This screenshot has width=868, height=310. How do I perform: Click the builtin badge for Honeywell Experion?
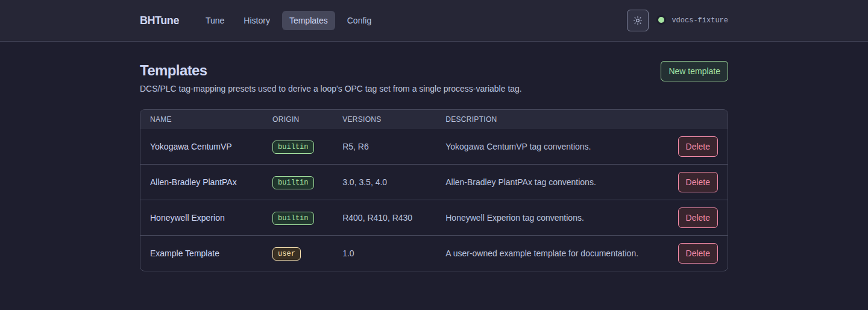point(293,218)
